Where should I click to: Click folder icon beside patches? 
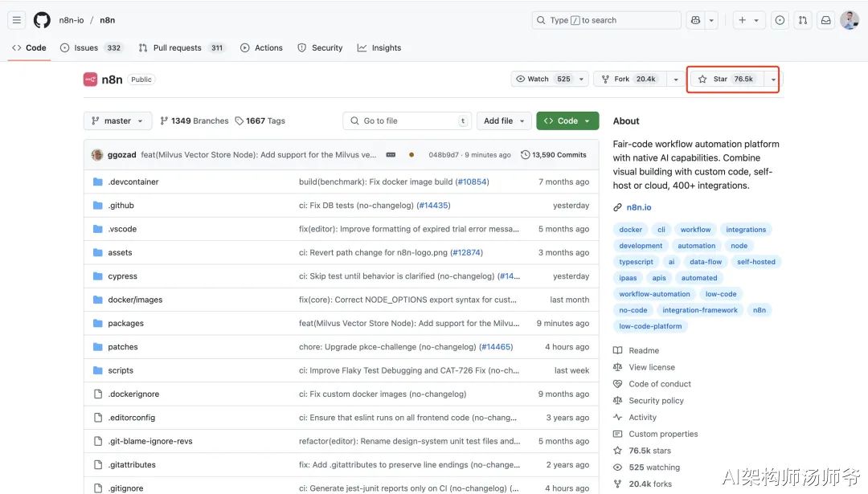coord(98,347)
